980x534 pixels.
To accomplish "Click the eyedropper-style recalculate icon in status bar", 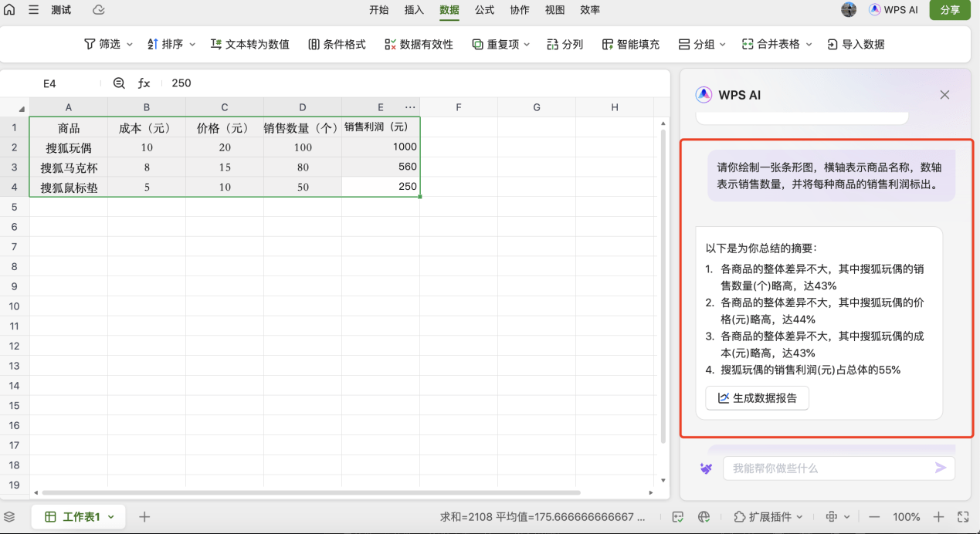I will (677, 516).
